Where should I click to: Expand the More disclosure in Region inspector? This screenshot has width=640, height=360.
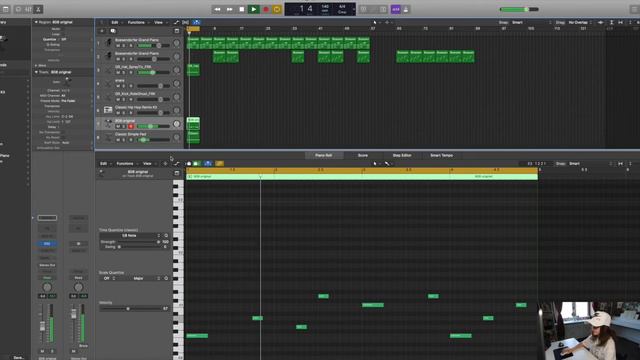pos(36,65)
